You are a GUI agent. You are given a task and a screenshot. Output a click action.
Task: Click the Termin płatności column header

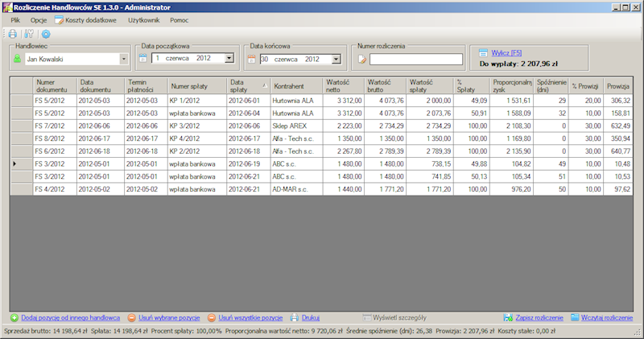pyautogui.click(x=146, y=86)
